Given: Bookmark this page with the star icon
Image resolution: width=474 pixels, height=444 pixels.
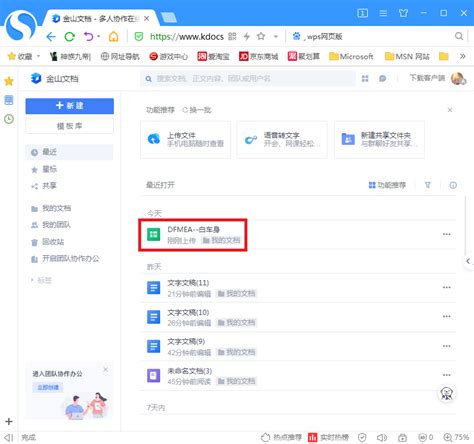Looking at the screenshot, I should tap(261, 36).
